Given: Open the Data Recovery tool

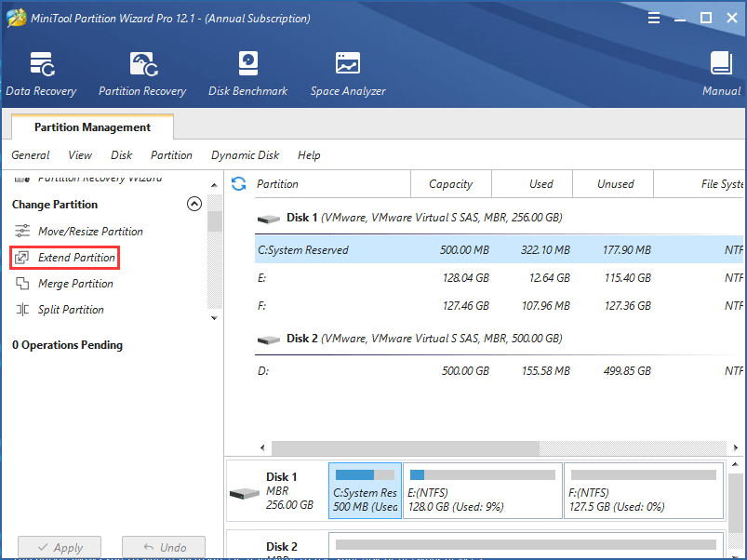Looking at the screenshot, I should 42,73.
